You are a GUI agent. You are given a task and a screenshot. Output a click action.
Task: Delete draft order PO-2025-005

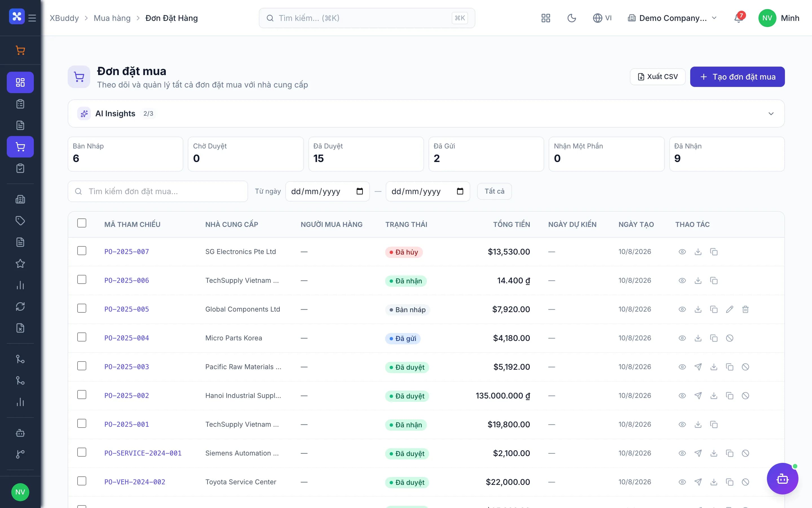(x=745, y=309)
